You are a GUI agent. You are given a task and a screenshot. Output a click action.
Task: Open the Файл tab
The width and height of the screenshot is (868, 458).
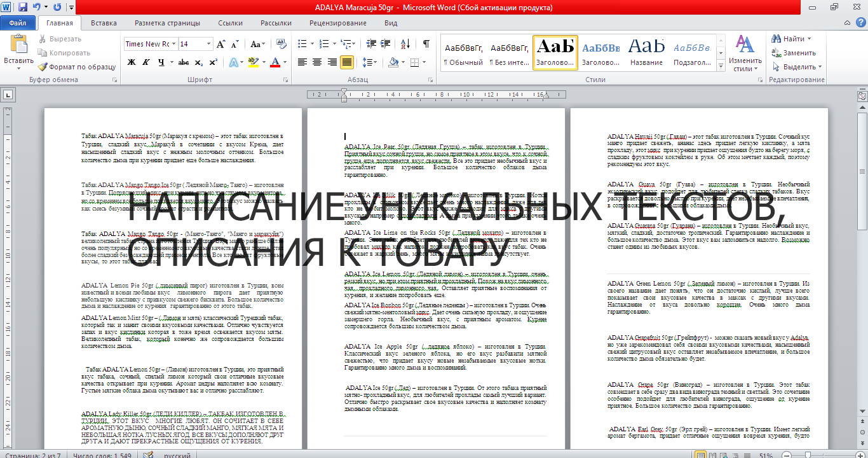(17, 23)
